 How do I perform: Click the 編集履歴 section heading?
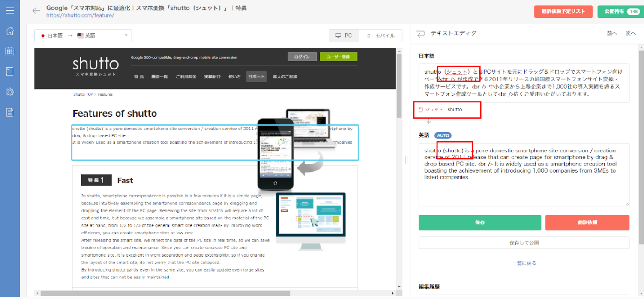429,287
